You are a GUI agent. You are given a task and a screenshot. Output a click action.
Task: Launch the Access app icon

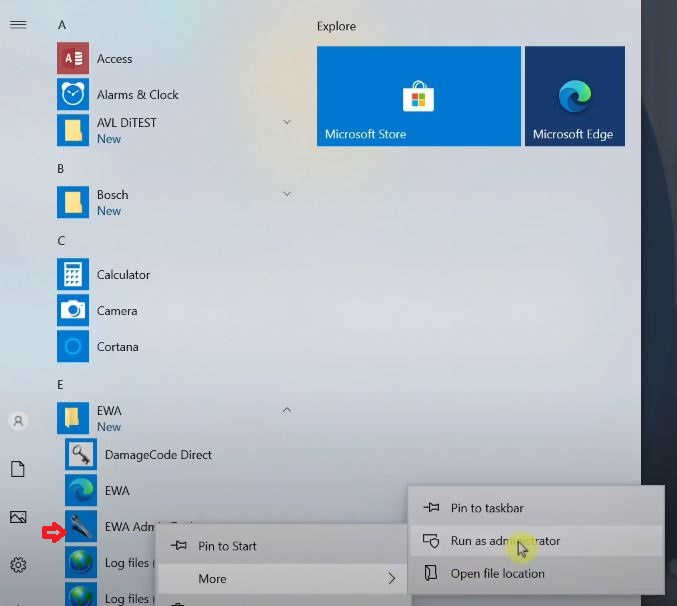point(73,58)
